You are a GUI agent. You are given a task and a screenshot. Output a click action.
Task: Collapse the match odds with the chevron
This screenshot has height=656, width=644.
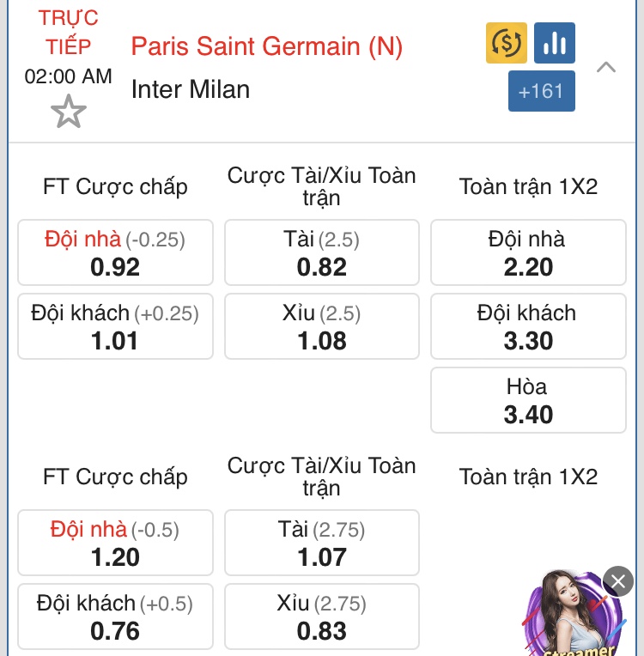[606, 67]
